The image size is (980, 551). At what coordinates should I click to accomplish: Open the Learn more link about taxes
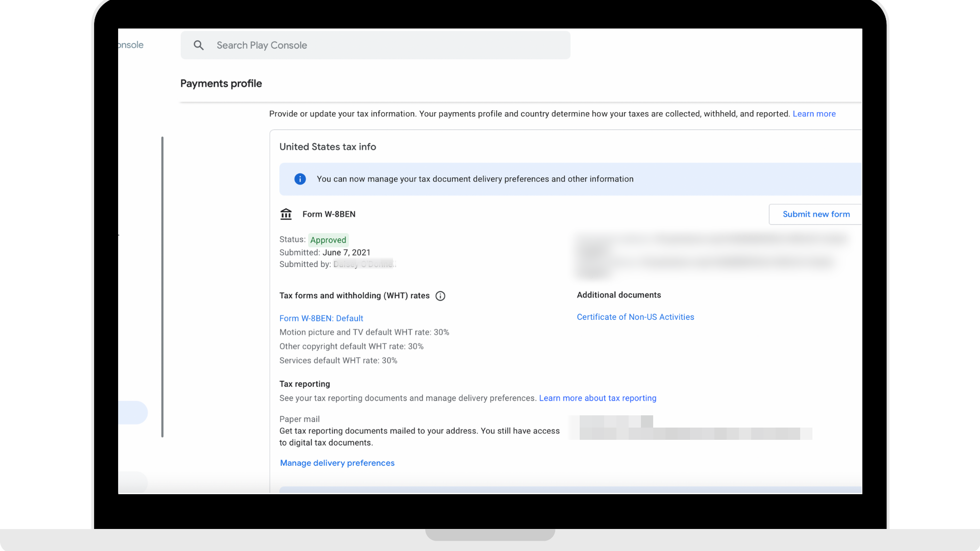pyautogui.click(x=814, y=114)
